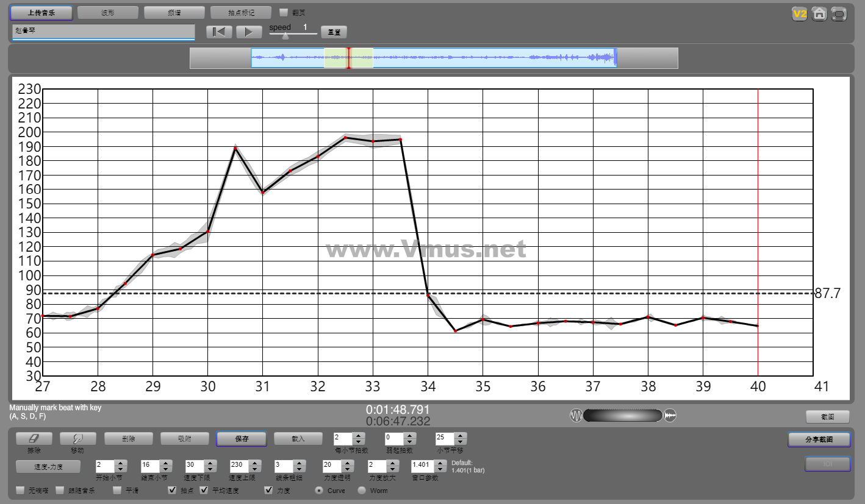This screenshot has height=504, width=865.
Task: Rewind to start with skip-back button
Action: [x=219, y=32]
